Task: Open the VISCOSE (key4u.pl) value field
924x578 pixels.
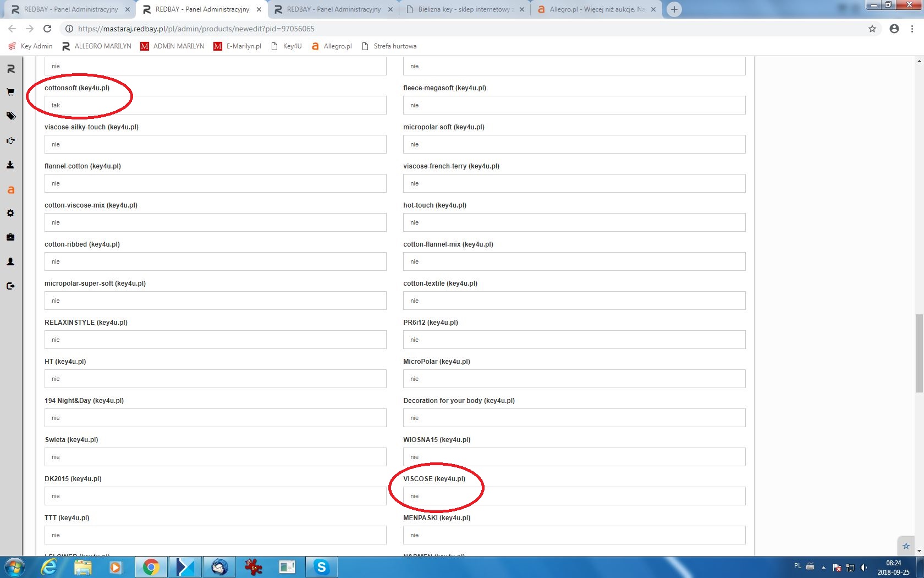Action: [574, 496]
